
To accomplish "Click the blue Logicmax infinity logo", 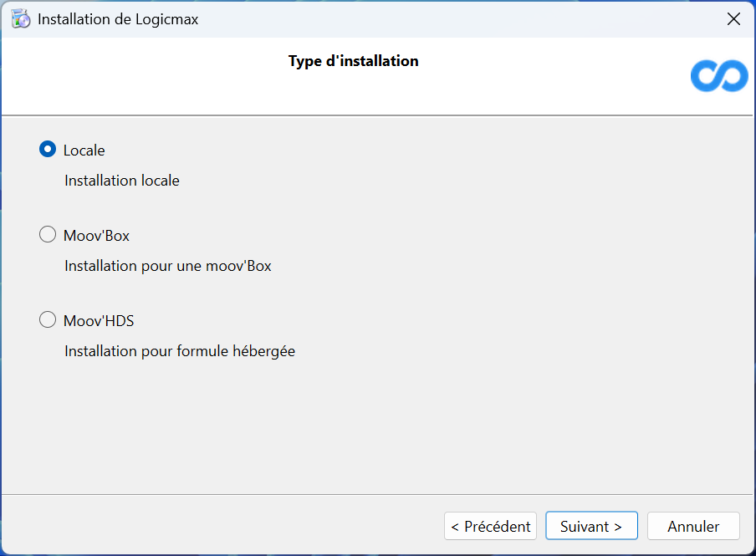I will [x=719, y=76].
